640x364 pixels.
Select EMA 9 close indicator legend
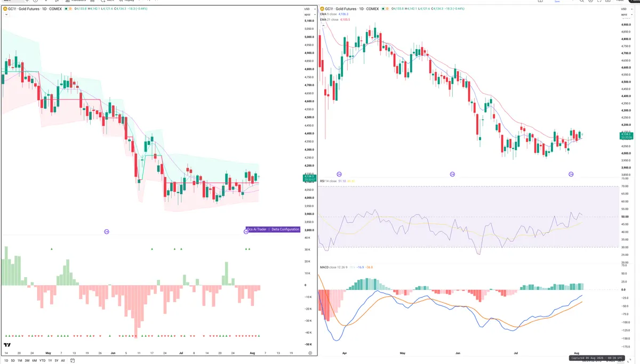point(328,14)
